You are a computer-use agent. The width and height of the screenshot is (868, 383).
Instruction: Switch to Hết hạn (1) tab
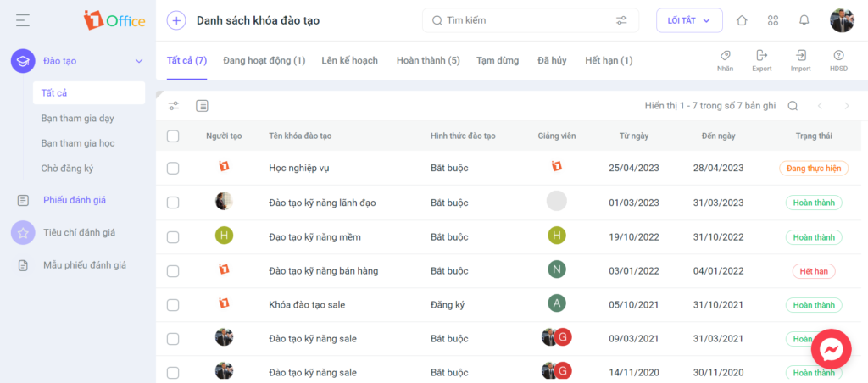(x=609, y=61)
